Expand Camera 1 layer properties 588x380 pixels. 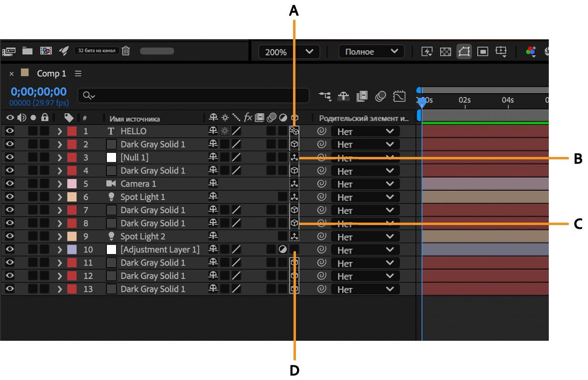point(60,184)
